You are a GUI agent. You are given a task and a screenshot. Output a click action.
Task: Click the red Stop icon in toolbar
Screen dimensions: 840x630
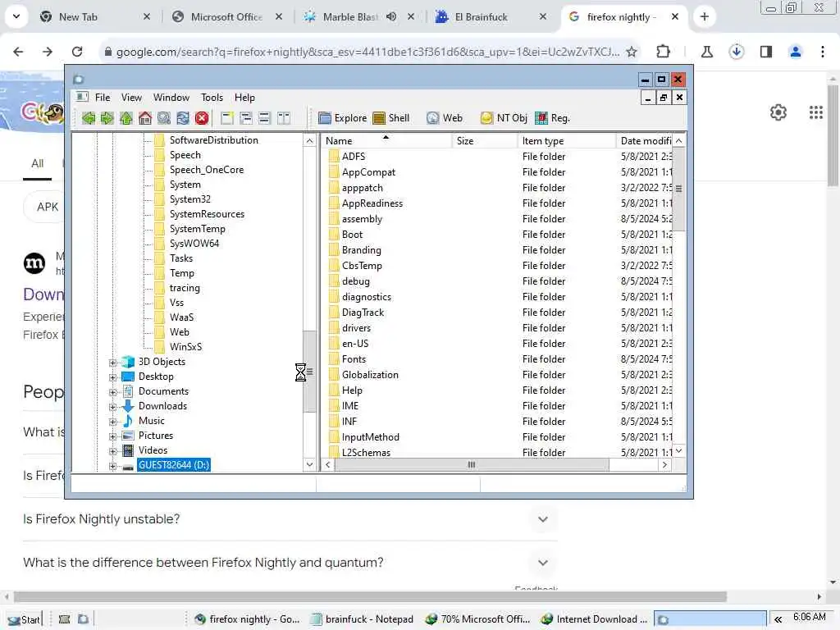click(x=202, y=118)
